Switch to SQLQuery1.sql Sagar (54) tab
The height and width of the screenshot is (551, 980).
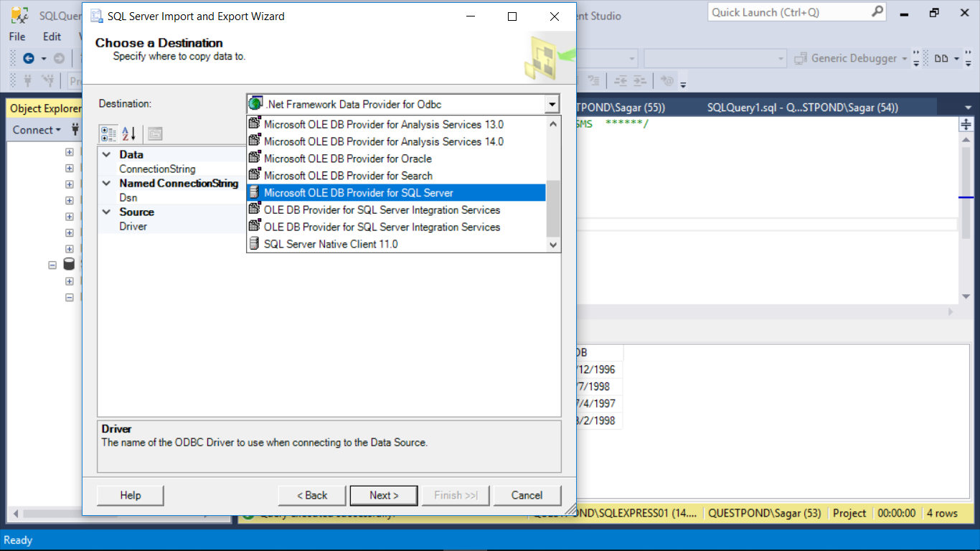tap(802, 108)
